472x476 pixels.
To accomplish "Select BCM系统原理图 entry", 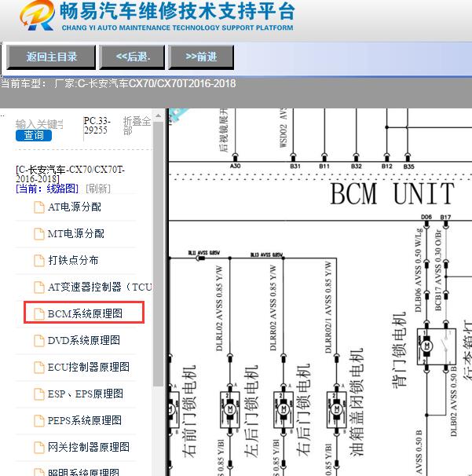I will coord(84,313).
